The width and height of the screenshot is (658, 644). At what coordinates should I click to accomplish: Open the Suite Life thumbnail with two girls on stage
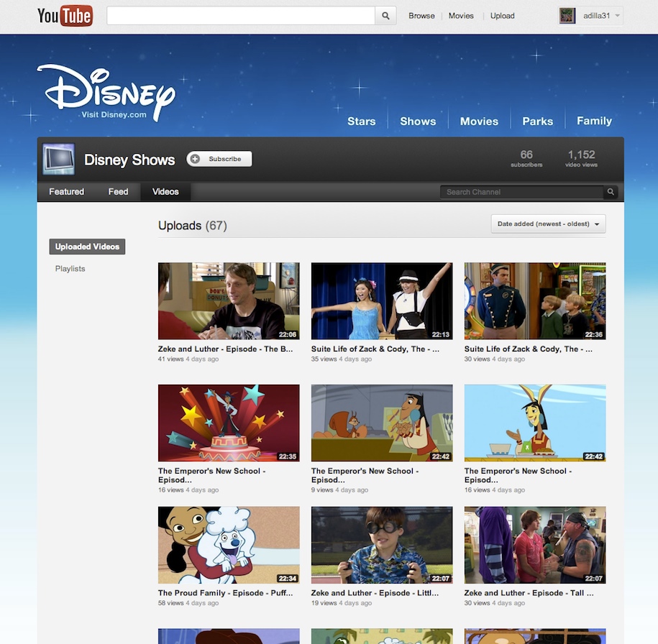pos(382,301)
